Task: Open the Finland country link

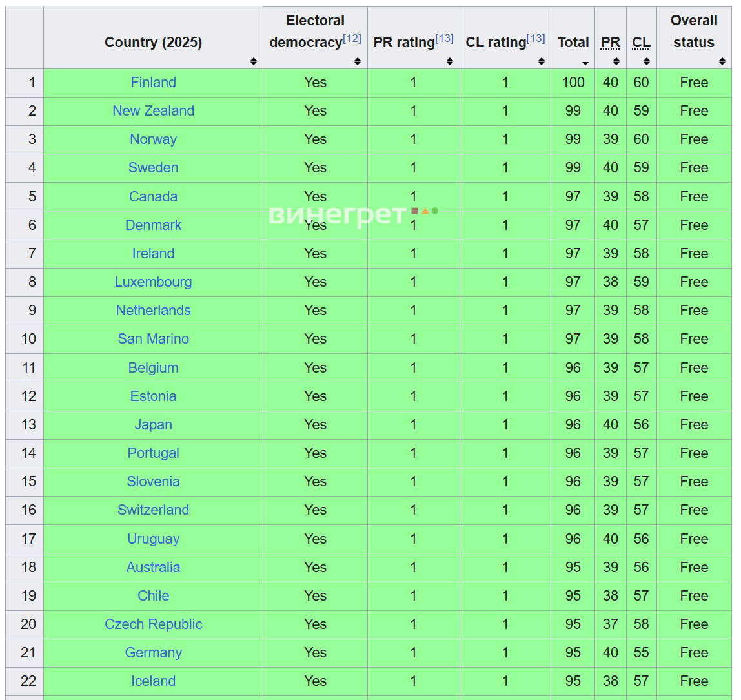Action: point(153,83)
